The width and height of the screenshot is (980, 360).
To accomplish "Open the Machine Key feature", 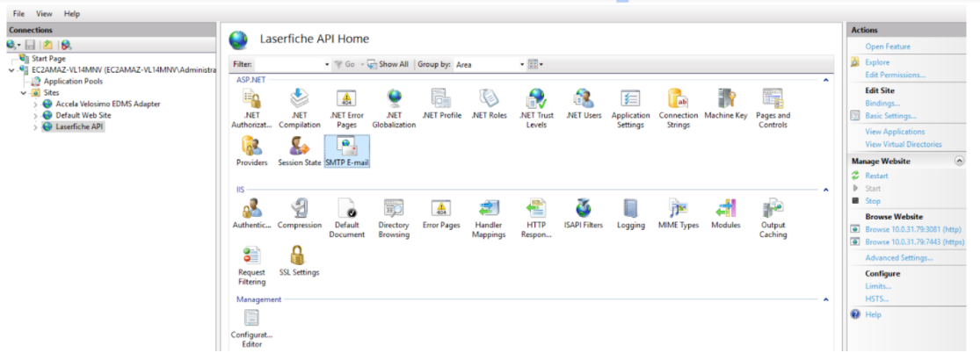I will coord(726,104).
